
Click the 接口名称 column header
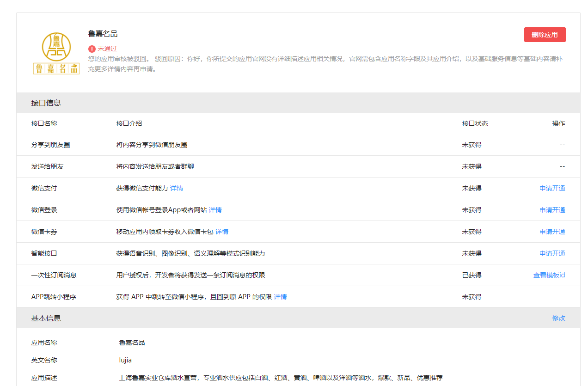click(x=44, y=123)
